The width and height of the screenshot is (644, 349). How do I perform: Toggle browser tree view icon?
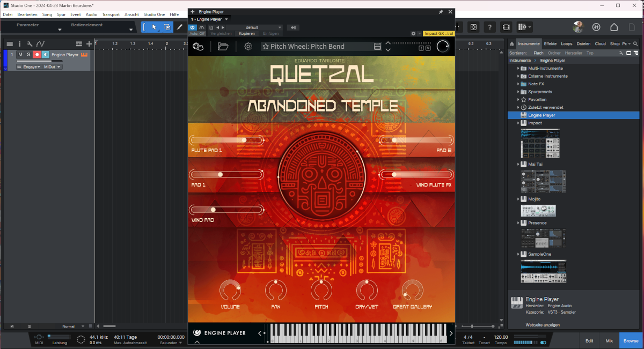pyautogui.click(x=636, y=53)
